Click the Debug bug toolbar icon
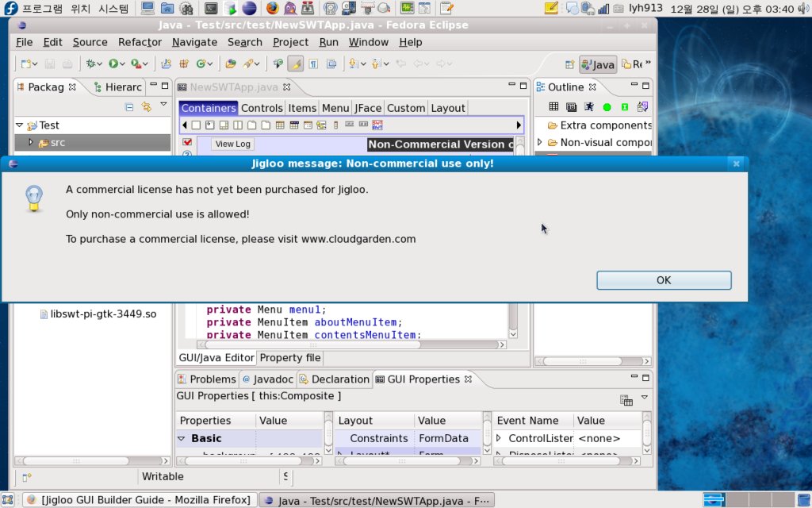Viewport: 812px width, 508px height. coord(90,63)
